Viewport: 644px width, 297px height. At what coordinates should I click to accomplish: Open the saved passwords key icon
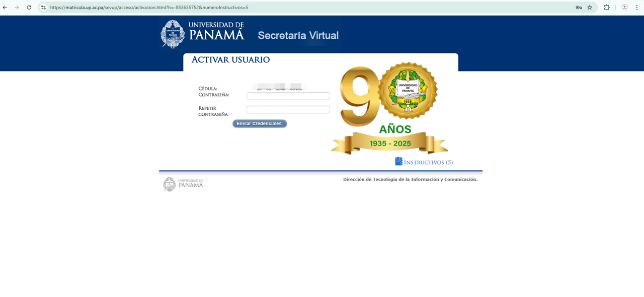click(579, 8)
